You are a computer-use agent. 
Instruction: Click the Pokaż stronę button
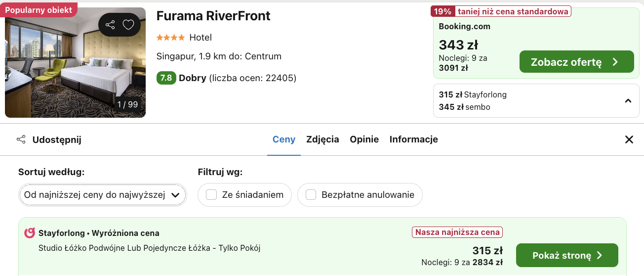pyautogui.click(x=567, y=255)
